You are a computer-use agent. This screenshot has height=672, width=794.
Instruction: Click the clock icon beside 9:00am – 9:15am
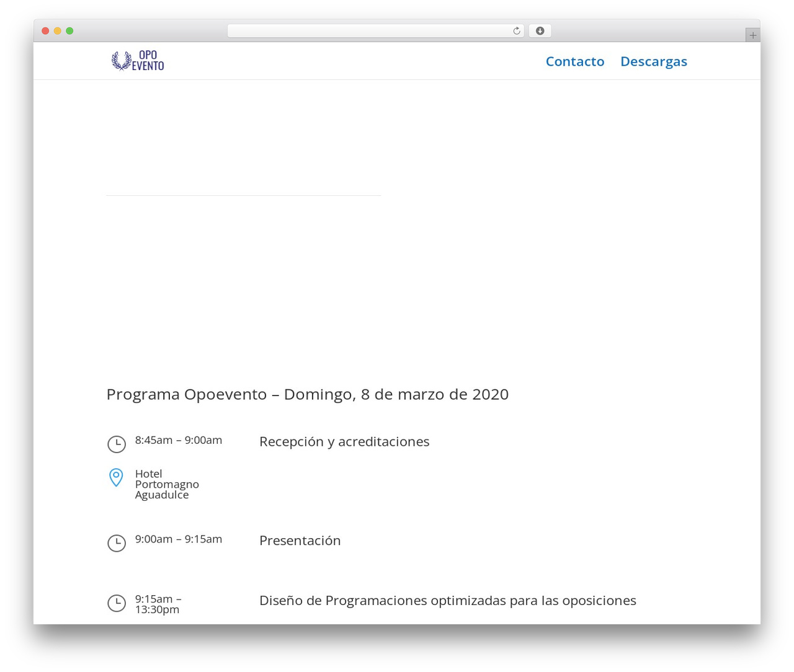(117, 543)
